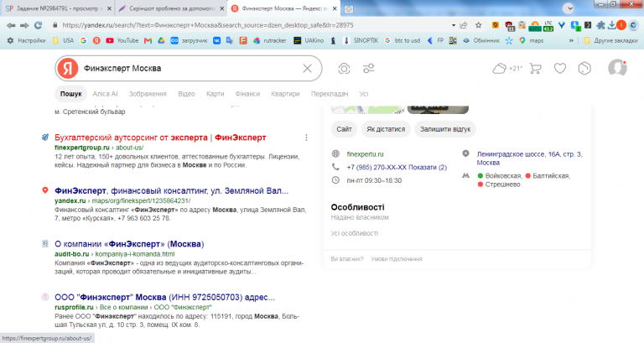
Task: Click the Сайт button in company card
Action: tap(344, 129)
